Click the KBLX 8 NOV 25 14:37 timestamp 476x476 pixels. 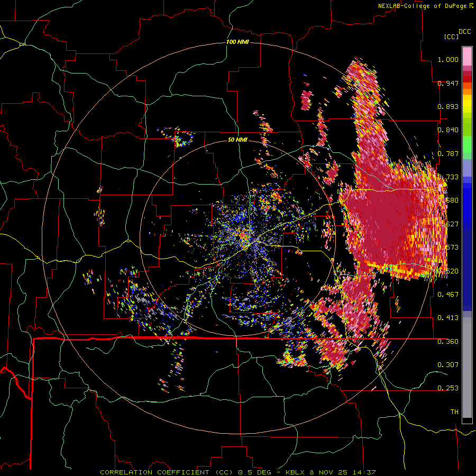(x=331, y=472)
